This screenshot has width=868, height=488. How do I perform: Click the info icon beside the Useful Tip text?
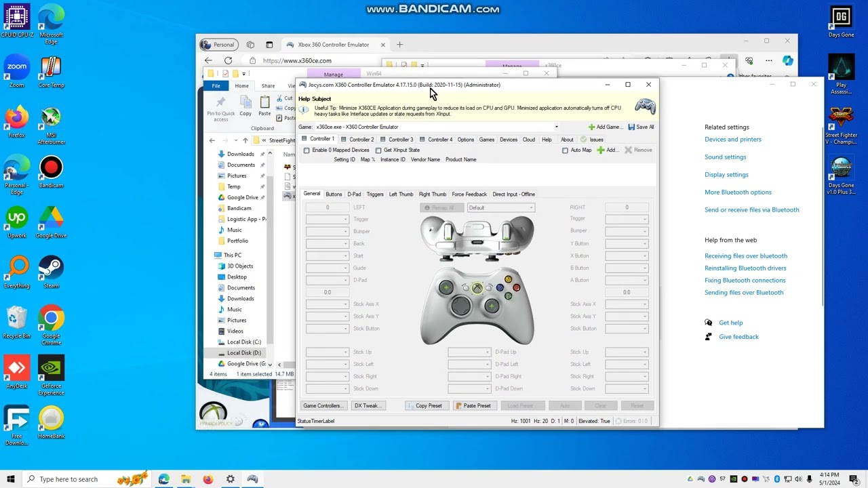(304, 109)
